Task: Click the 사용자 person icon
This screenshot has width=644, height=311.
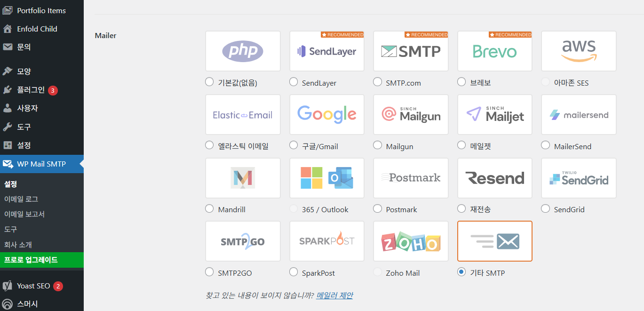Action: click(8, 108)
